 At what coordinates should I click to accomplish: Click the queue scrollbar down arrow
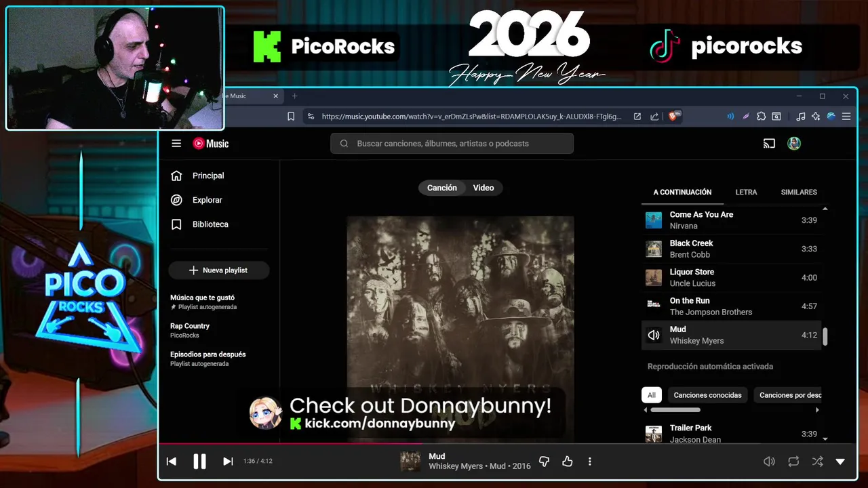(825, 439)
